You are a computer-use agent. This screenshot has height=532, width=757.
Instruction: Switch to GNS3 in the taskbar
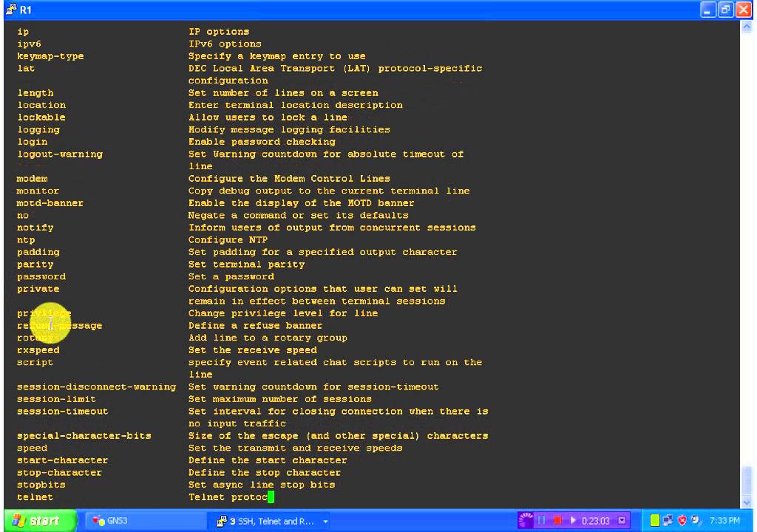click(x=145, y=521)
